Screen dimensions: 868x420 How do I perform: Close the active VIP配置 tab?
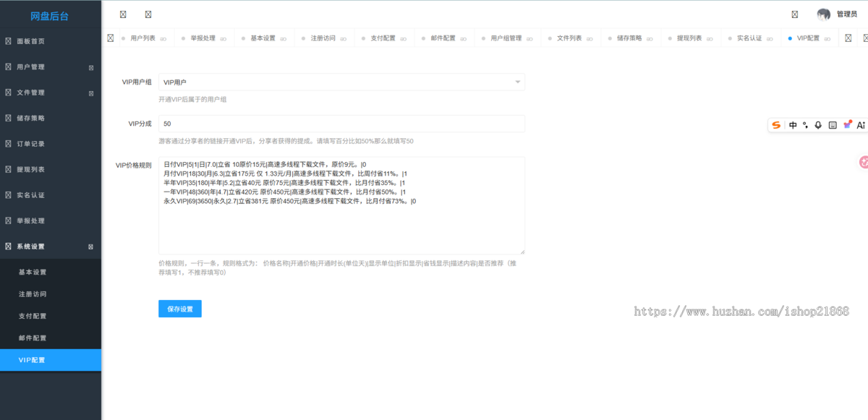(828, 38)
